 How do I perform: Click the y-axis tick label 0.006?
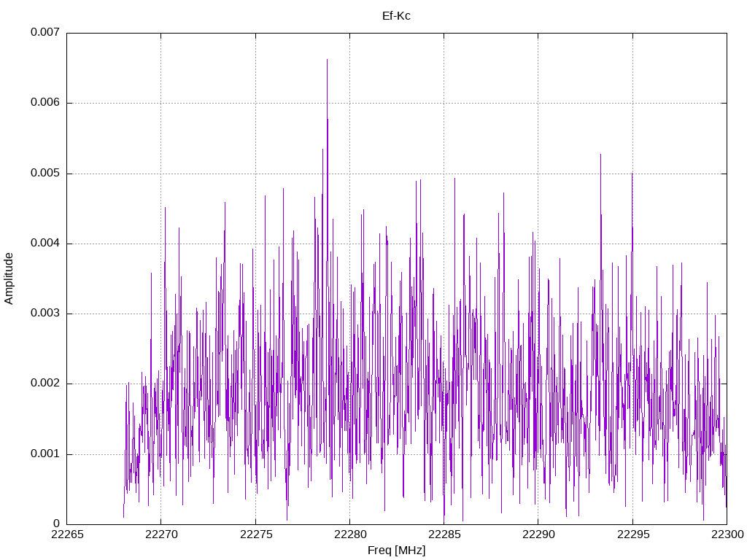[45, 102]
